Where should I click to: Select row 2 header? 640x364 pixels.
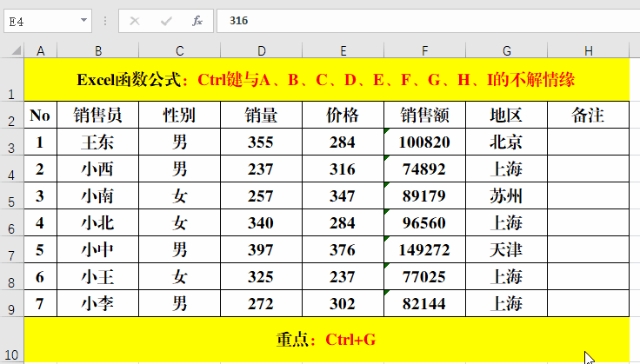[12, 115]
